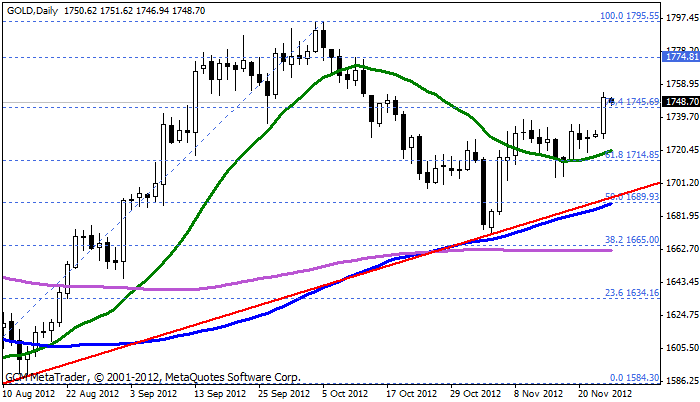
Task: Select the 61.8 Fibonacci level label 1714.85
Action: point(632,155)
